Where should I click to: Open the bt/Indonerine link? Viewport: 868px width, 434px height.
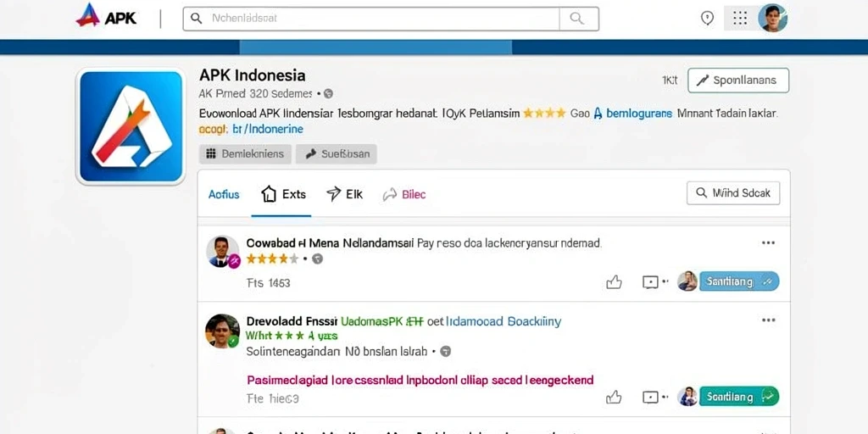(268, 130)
